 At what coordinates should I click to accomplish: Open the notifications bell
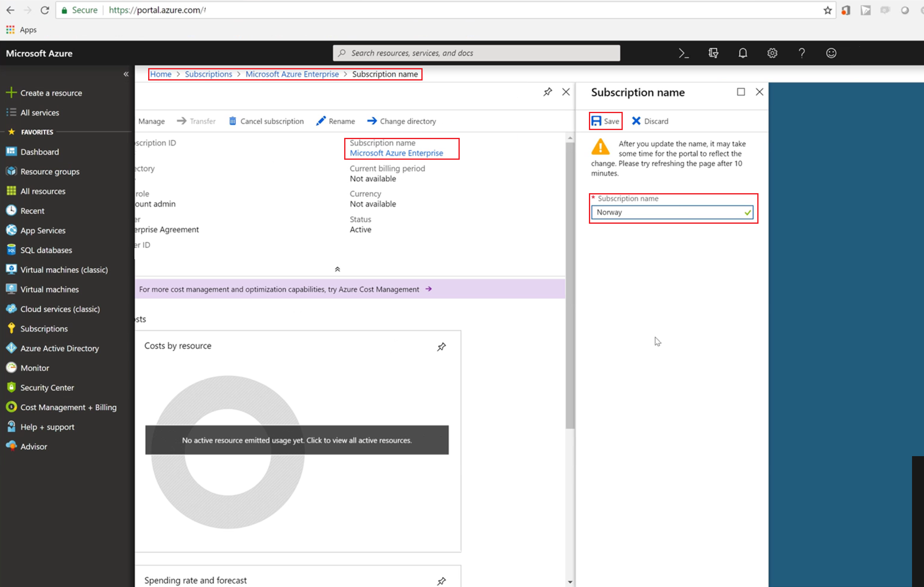point(742,53)
